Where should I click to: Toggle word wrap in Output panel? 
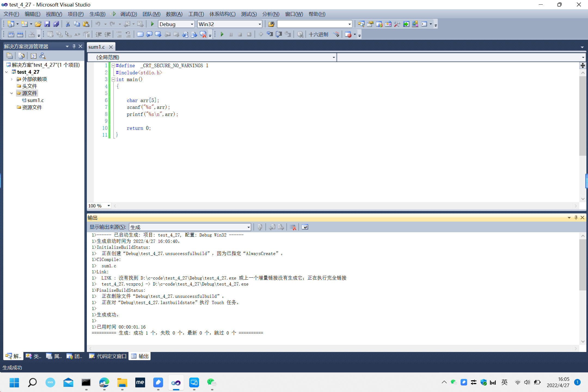pyautogui.click(x=305, y=227)
